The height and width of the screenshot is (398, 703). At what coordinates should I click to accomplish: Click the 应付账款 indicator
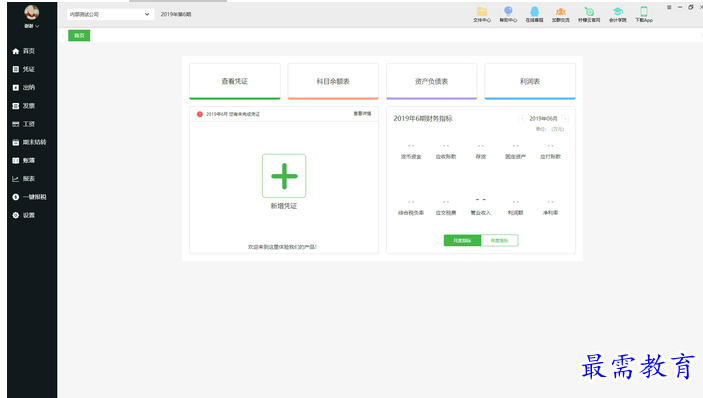551,152
